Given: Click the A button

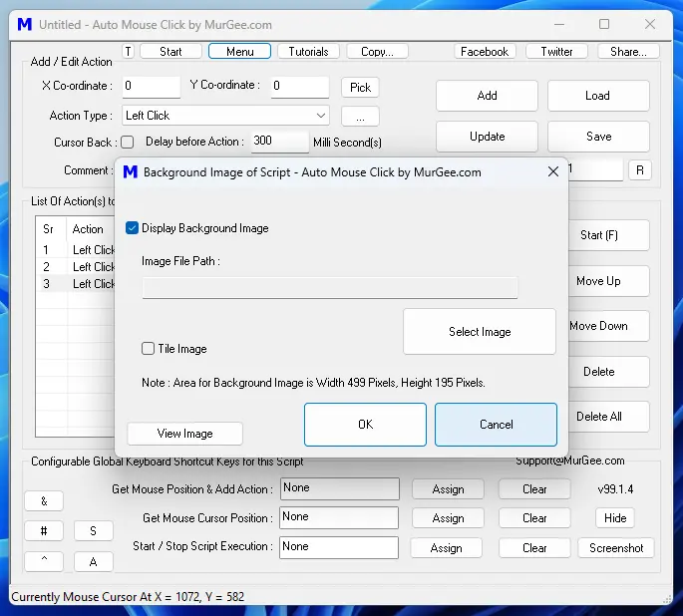Looking at the screenshot, I should click(93, 561).
